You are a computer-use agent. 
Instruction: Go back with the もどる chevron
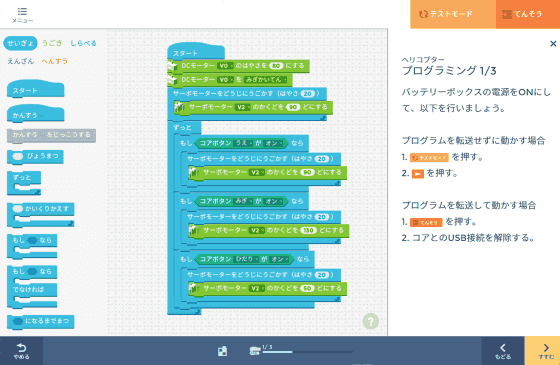pyautogui.click(x=502, y=351)
